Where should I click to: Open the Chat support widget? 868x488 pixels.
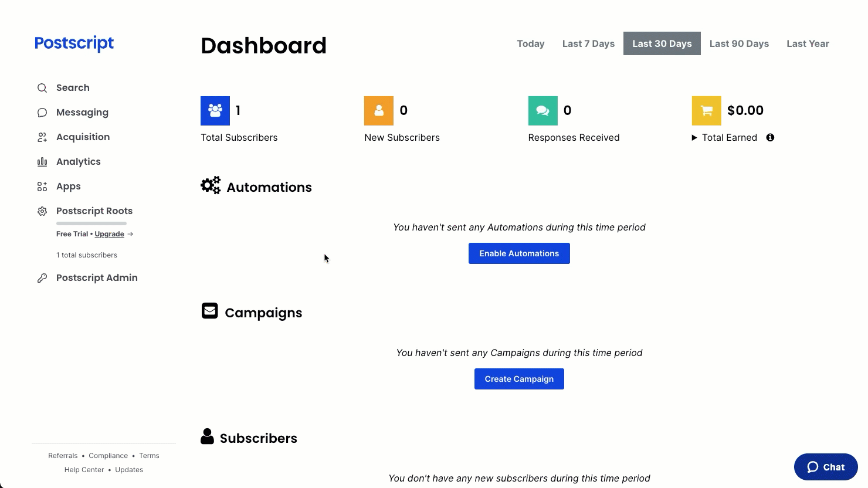click(826, 467)
